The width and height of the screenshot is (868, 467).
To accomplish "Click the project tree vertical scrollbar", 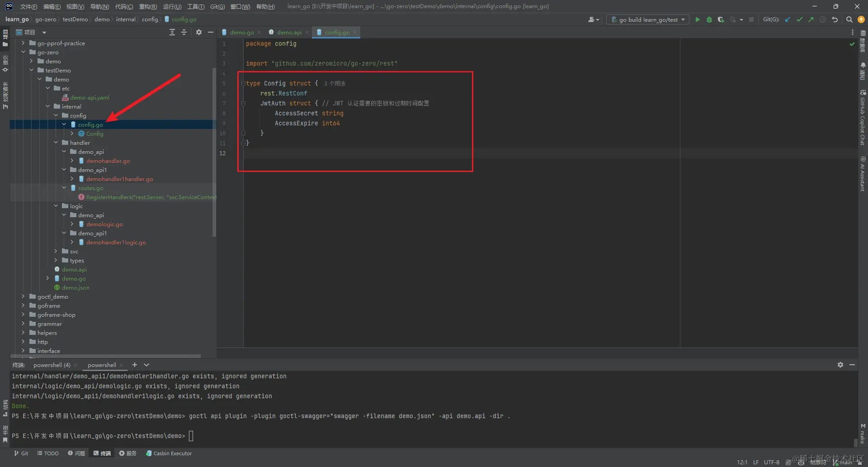I will pos(214,152).
